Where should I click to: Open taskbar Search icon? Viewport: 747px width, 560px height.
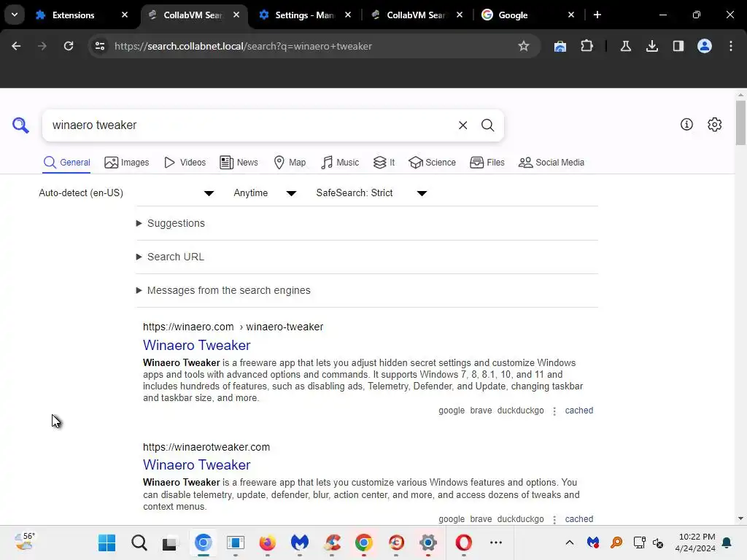[139, 542]
